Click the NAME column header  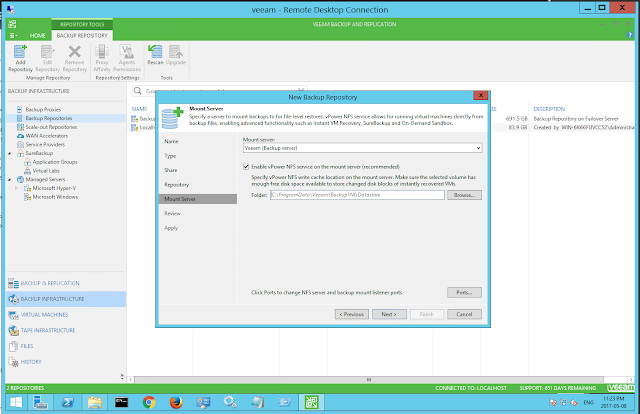139,109
